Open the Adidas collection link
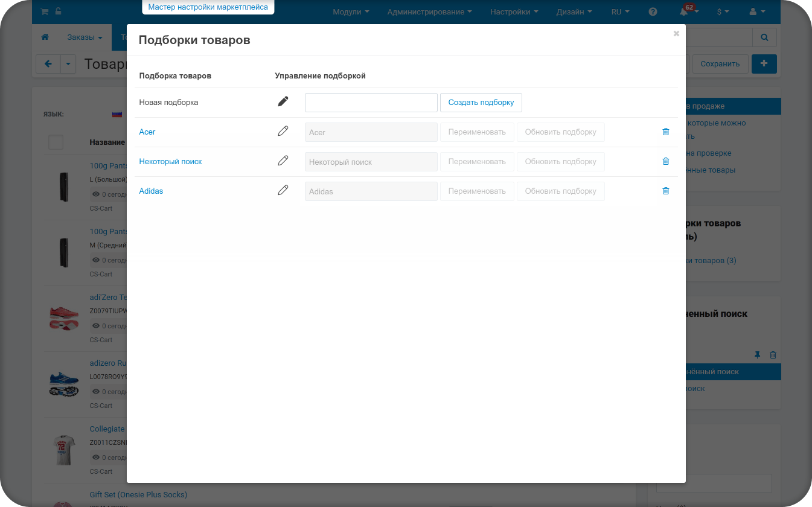Screen dimensions: 812x507 tap(151, 191)
